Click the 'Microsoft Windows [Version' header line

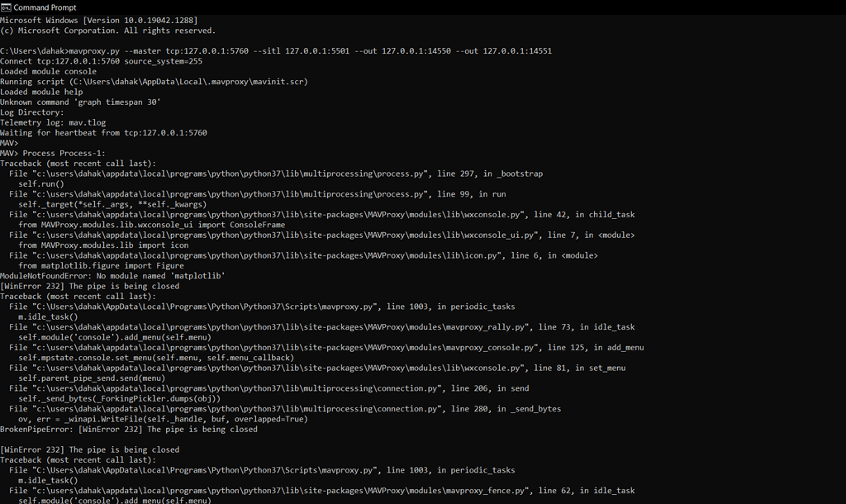(x=99, y=21)
